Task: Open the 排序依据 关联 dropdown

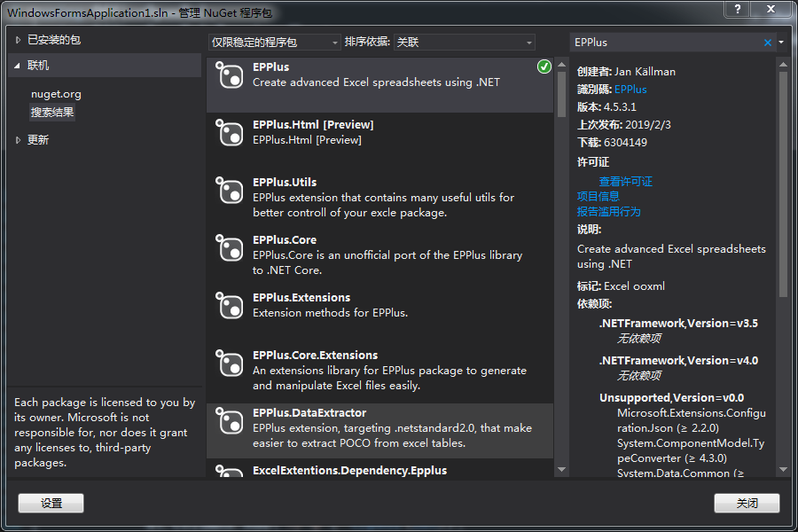Action: [x=464, y=43]
